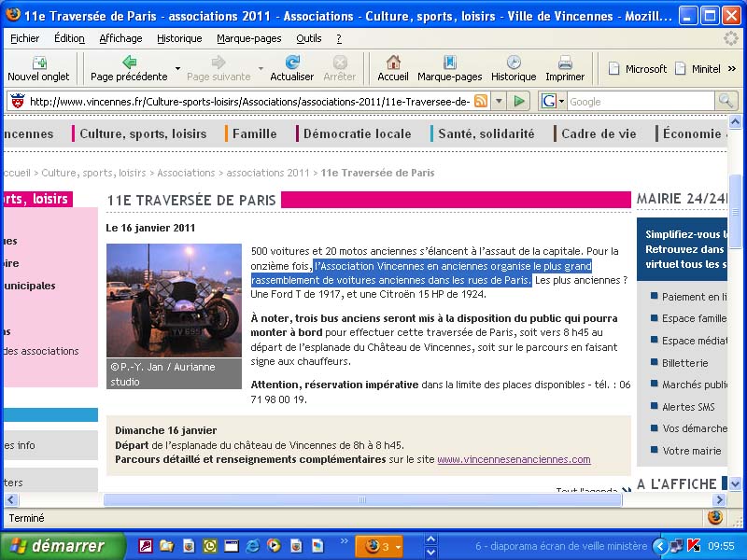This screenshot has width=747, height=560.
Task: Focus the Google search field
Action: pos(641,102)
